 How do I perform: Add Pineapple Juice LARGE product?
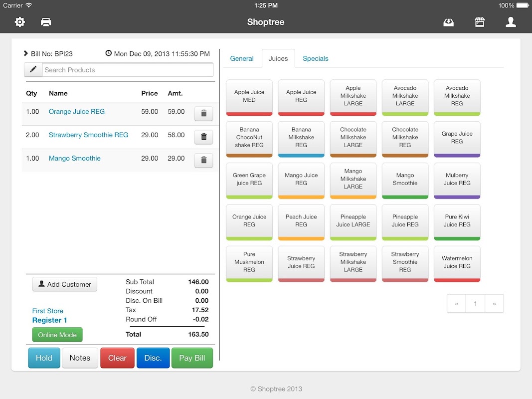pyautogui.click(x=353, y=222)
